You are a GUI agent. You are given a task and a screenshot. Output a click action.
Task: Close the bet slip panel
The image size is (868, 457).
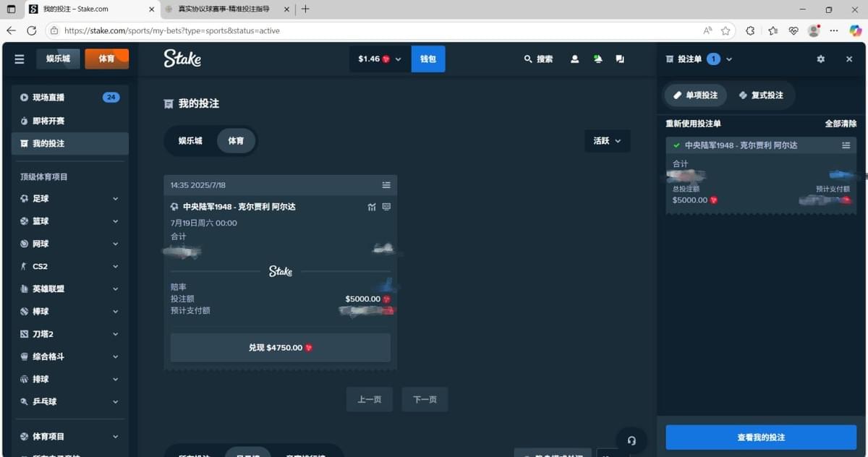pyautogui.click(x=849, y=59)
